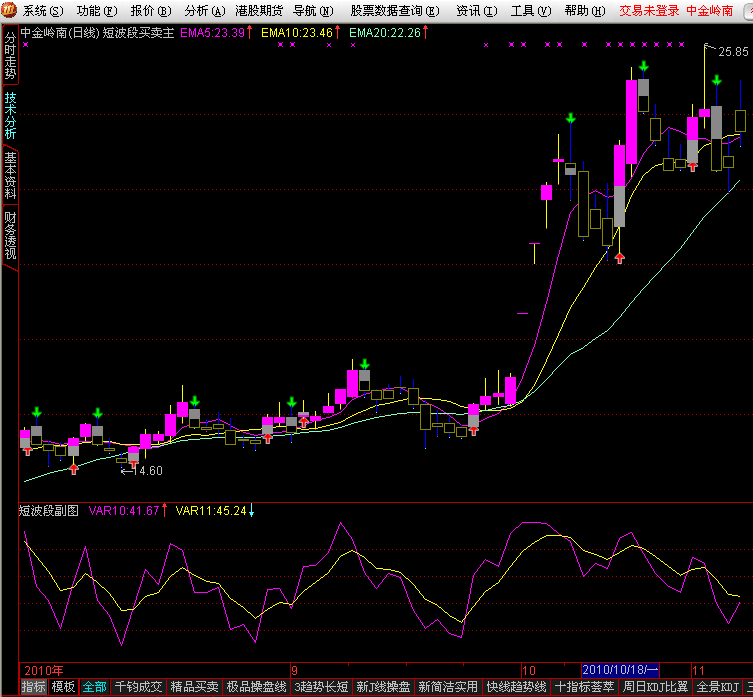
Task: Open the 财务透视 side tab
Action: click(x=10, y=234)
